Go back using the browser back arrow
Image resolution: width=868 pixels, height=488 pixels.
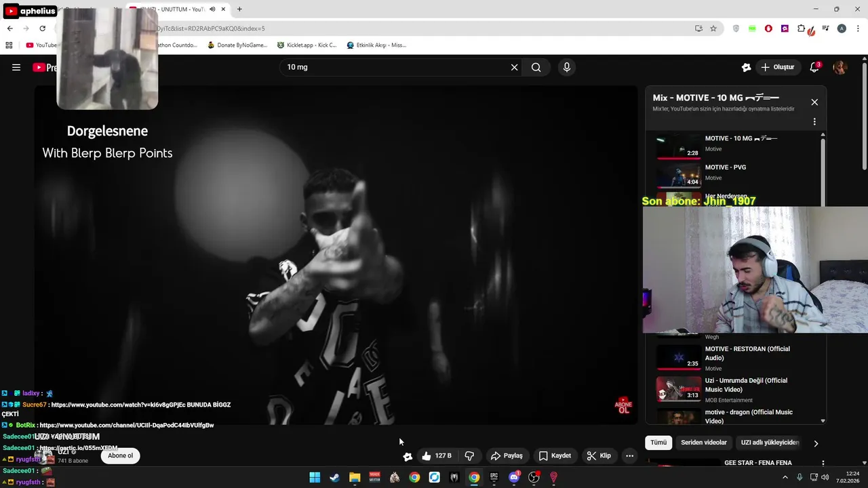pyautogui.click(x=9, y=28)
